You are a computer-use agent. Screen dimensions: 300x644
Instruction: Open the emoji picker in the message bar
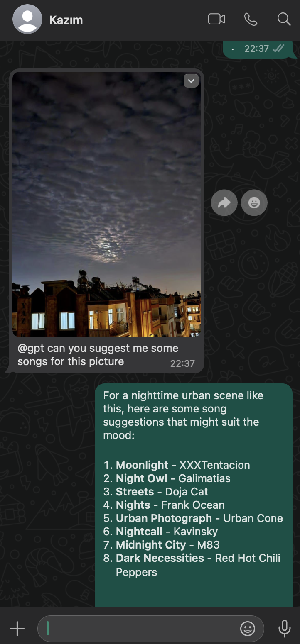point(248,629)
